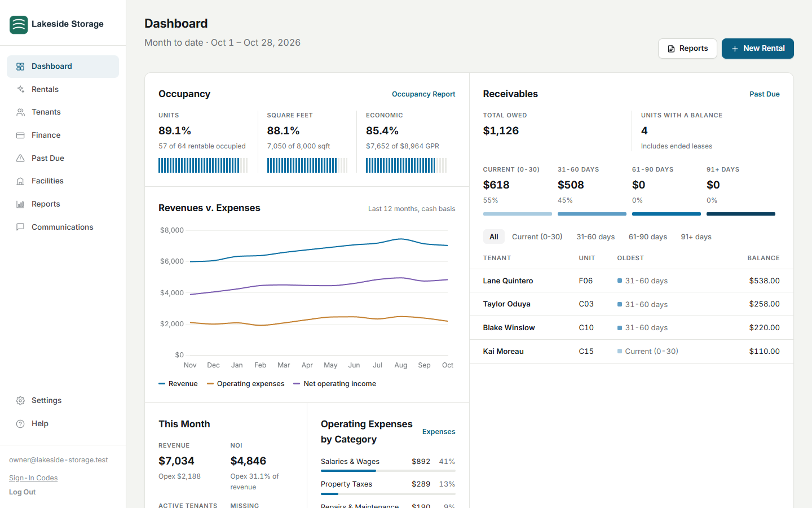
Task: Click the Reports chart icon in sidebar
Action: click(20, 204)
